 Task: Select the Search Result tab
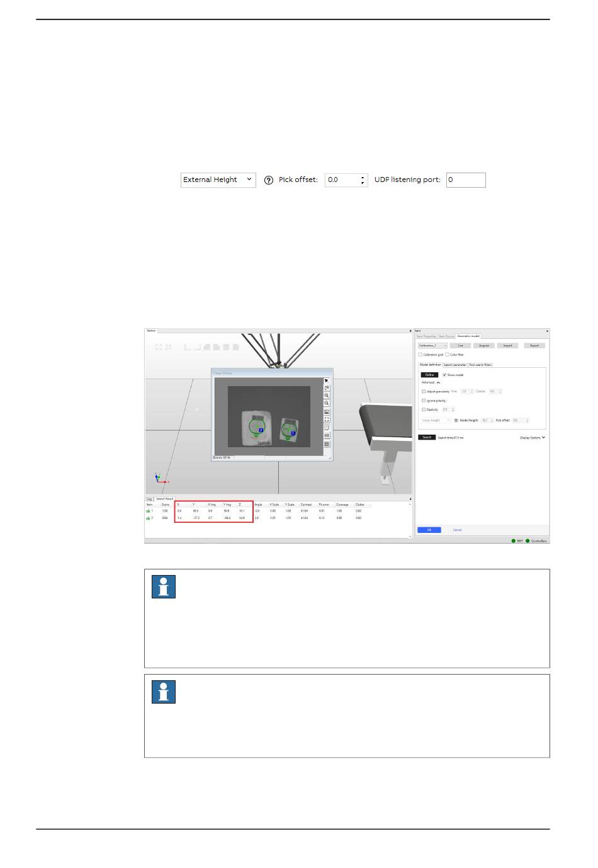pos(164,500)
